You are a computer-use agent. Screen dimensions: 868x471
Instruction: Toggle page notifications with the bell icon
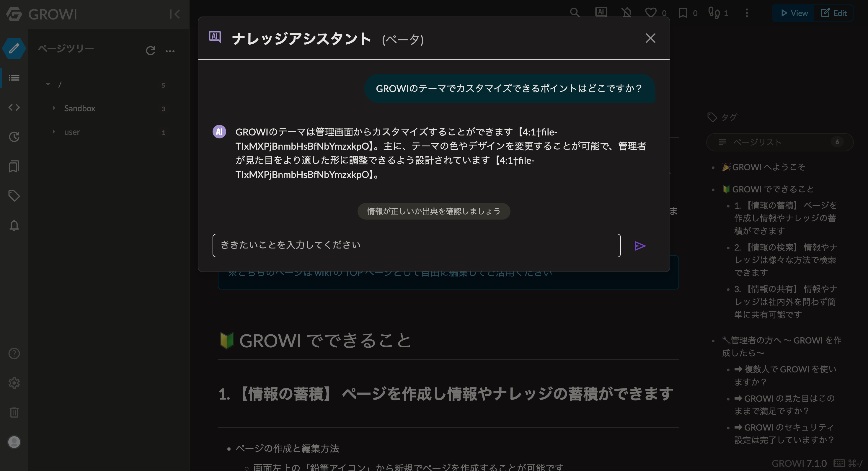(626, 13)
